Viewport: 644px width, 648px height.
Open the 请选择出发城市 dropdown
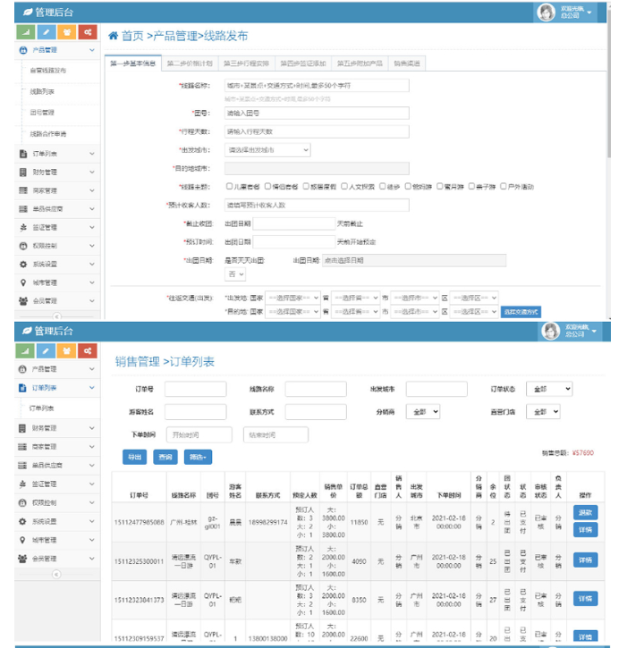(267, 149)
